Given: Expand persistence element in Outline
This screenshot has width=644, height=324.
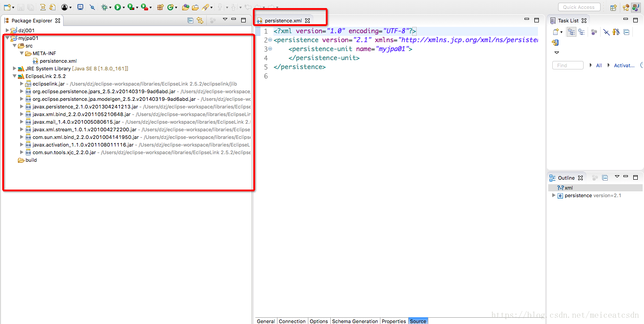Looking at the screenshot, I should pyautogui.click(x=554, y=195).
